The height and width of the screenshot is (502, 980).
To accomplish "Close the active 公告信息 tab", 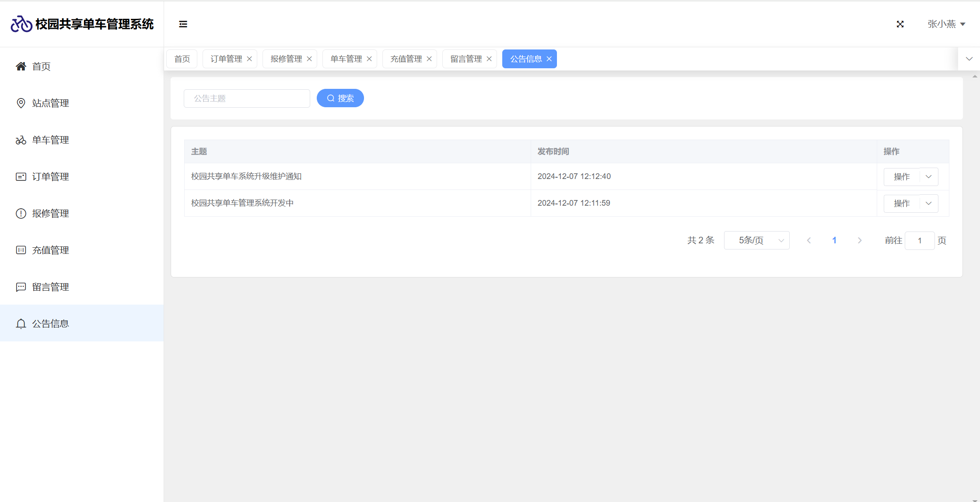I will coord(549,59).
